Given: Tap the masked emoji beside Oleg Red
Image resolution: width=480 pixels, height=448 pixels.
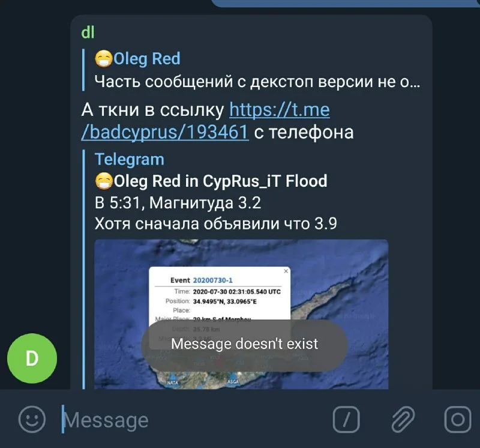Looking at the screenshot, I should (104, 58).
